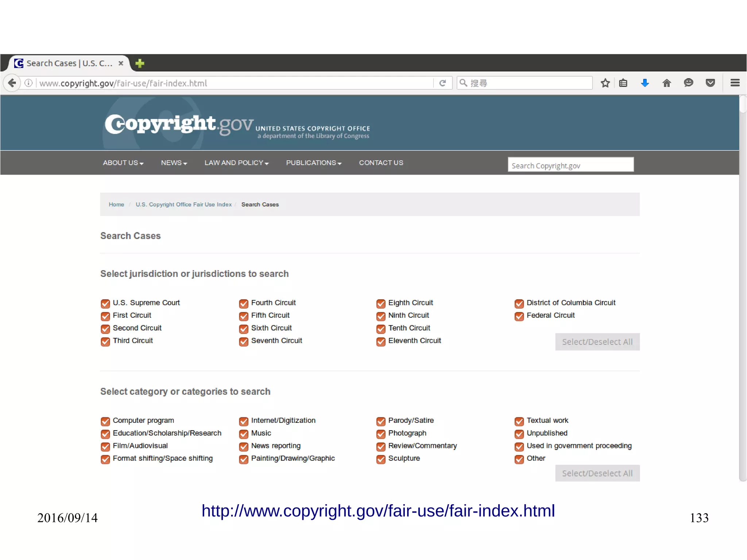Click the reload page icon

(442, 83)
